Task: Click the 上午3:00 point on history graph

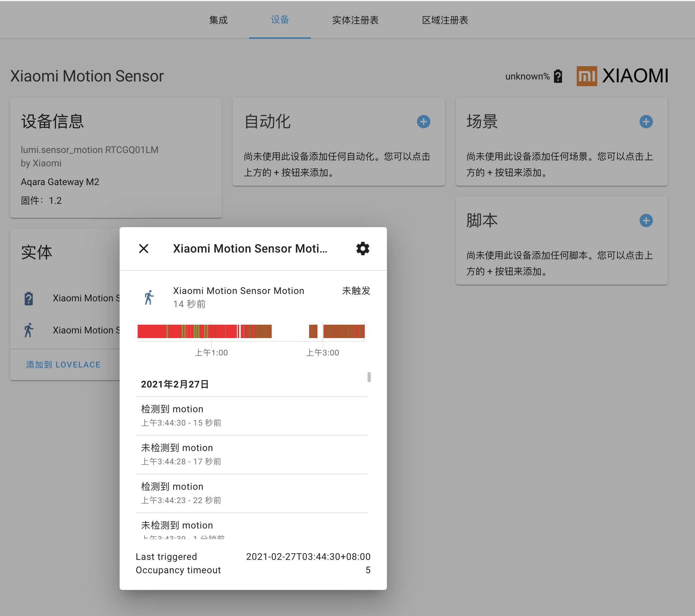Action: (x=322, y=352)
